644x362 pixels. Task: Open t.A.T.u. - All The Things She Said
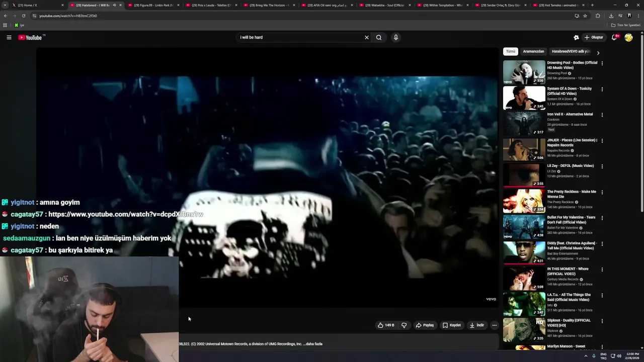[569, 297]
